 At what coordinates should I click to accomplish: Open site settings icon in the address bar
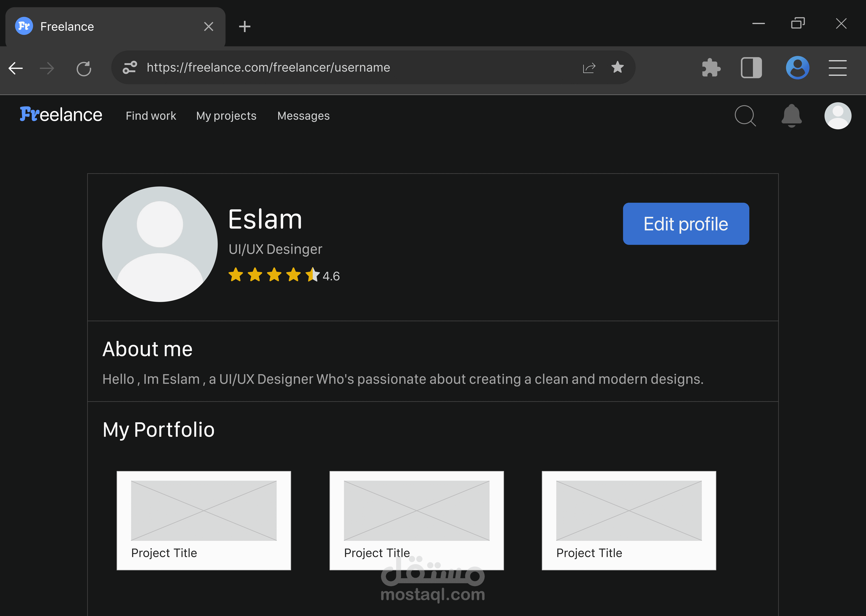130,68
